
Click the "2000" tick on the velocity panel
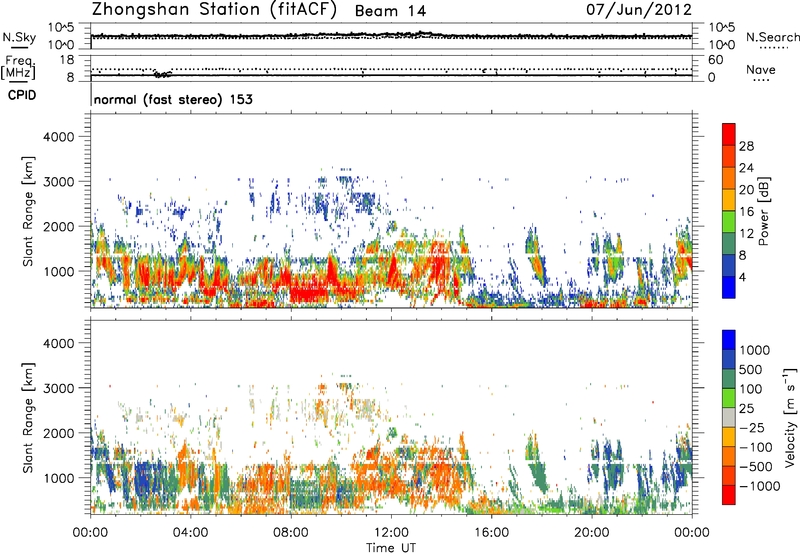[59, 433]
